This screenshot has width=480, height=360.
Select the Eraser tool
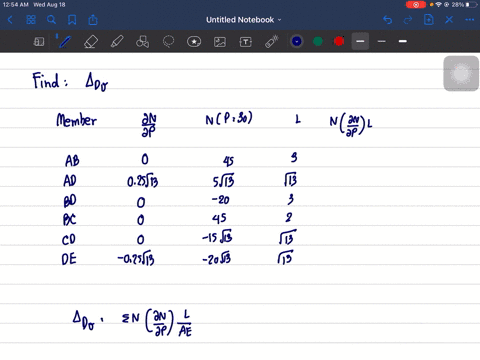pos(91,42)
